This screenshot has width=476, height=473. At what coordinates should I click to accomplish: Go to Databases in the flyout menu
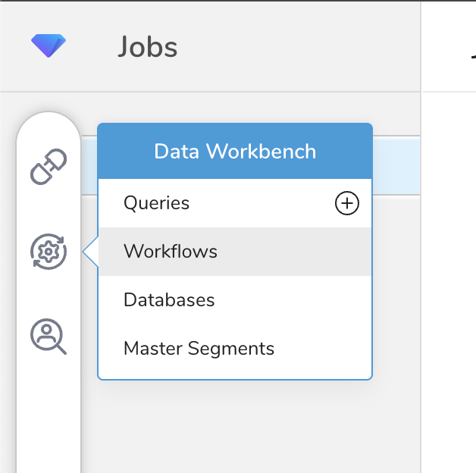point(169,300)
